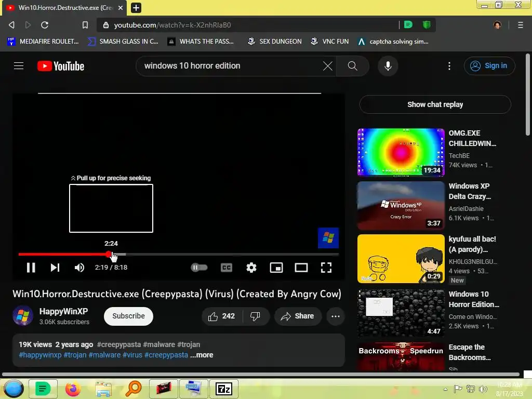This screenshot has width=532, height=399.
Task: Click the horizontal page scrollbar
Action: click(x=261, y=374)
